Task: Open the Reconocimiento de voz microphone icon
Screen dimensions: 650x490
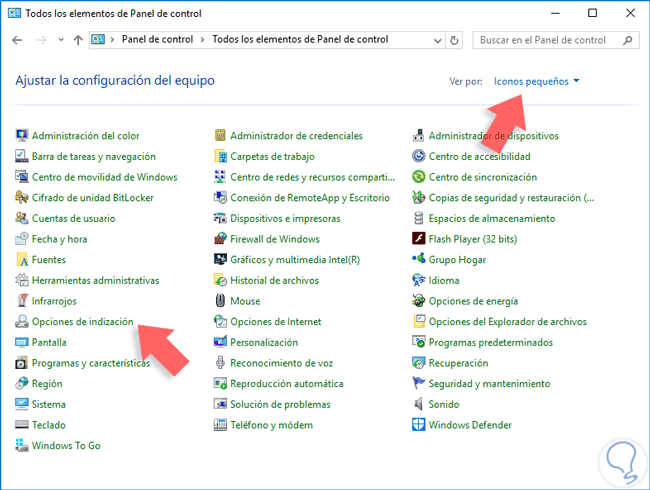Action: pos(220,363)
